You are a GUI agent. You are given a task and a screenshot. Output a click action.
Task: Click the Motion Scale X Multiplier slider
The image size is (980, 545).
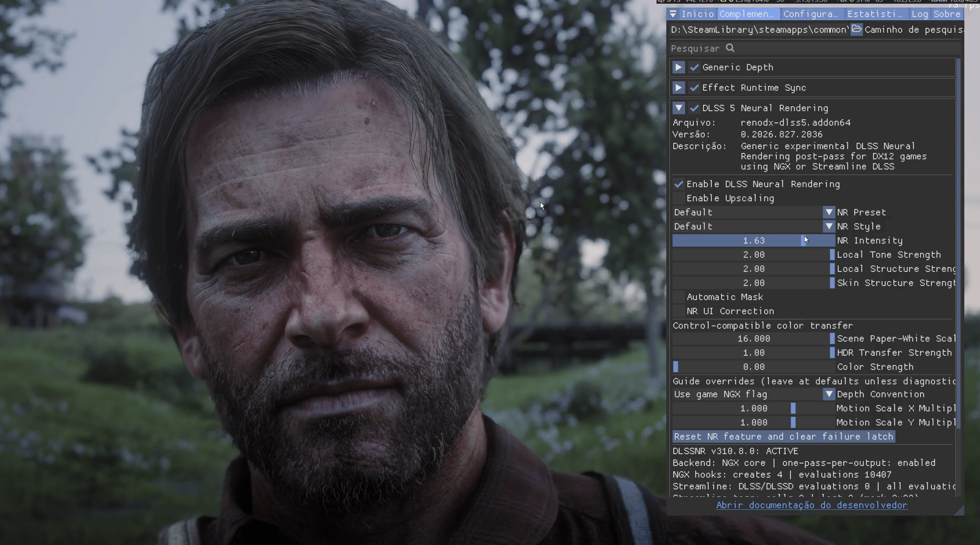754,408
